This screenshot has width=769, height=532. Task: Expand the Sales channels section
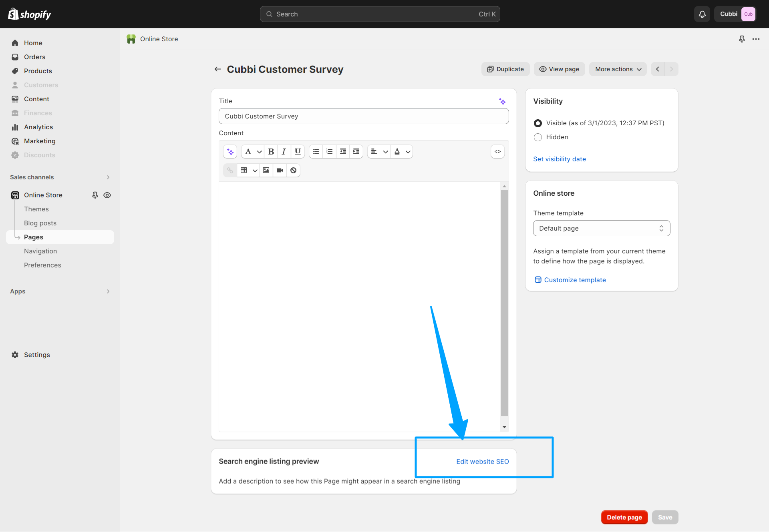point(108,177)
